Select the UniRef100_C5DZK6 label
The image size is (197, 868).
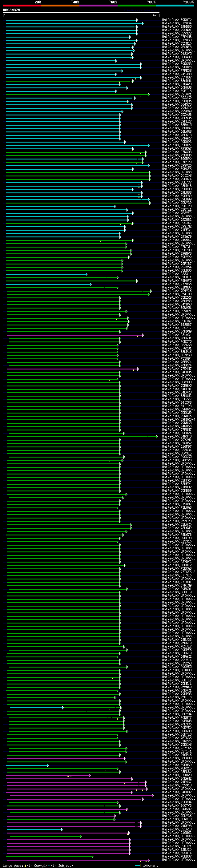[x=177, y=297]
